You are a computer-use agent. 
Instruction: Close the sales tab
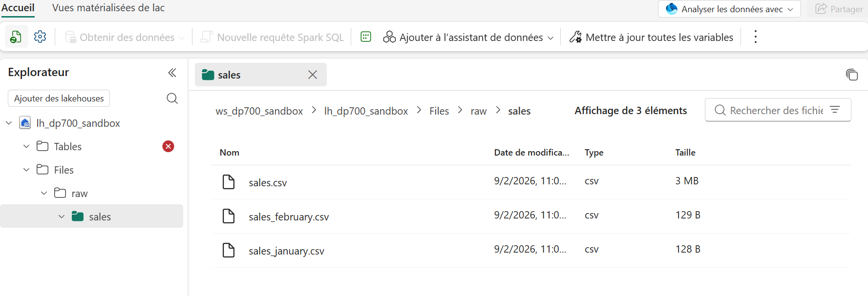(313, 75)
